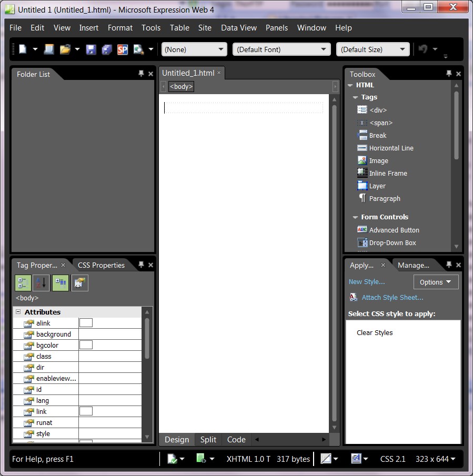Click the Open folder toolbar icon
Viewport: 473px width, 476px height.
click(x=65, y=49)
